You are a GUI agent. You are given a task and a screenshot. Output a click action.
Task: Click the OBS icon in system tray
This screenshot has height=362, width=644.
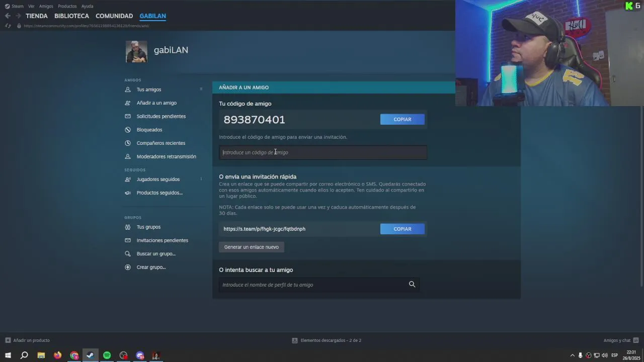click(x=589, y=355)
